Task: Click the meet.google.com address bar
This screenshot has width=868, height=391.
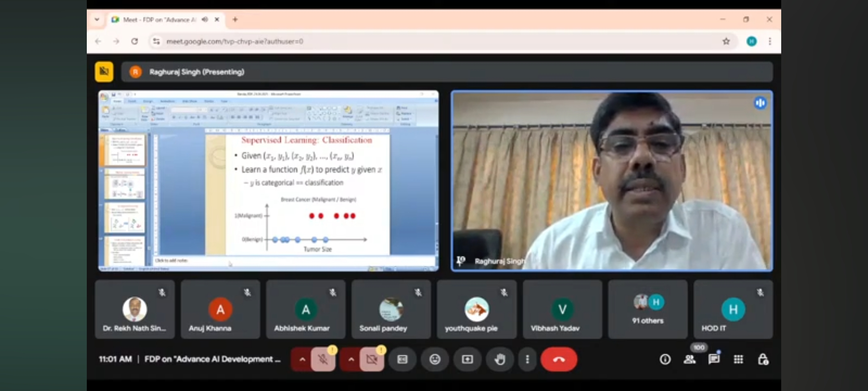Action: (x=398, y=41)
